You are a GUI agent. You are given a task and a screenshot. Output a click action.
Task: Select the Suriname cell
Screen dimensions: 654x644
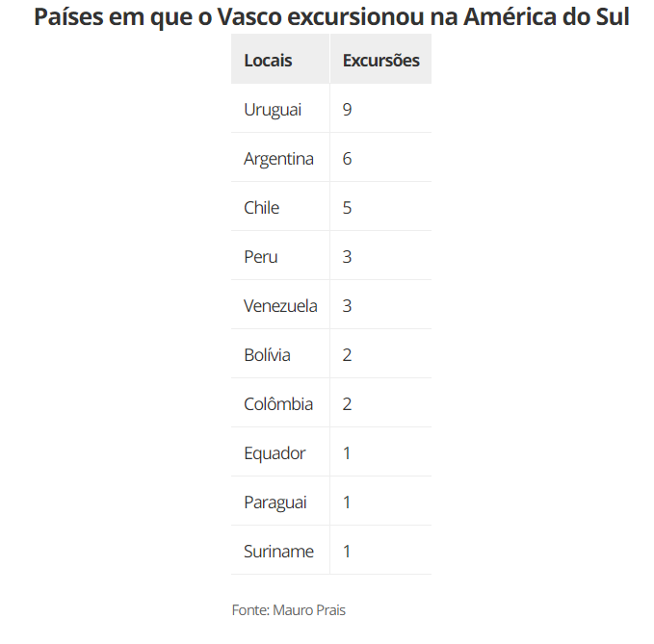[278, 552]
